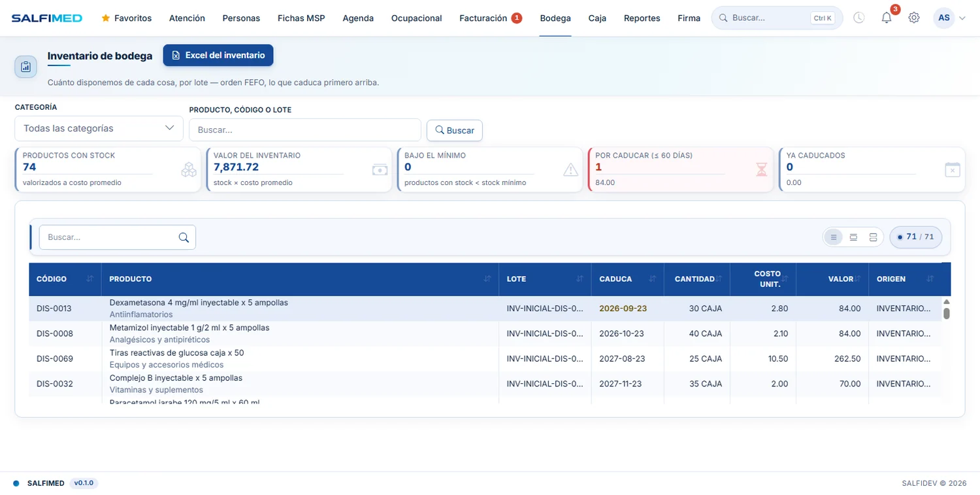980x495 pixels.
Task: Open the Caja menu
Action: click(597, 18)
